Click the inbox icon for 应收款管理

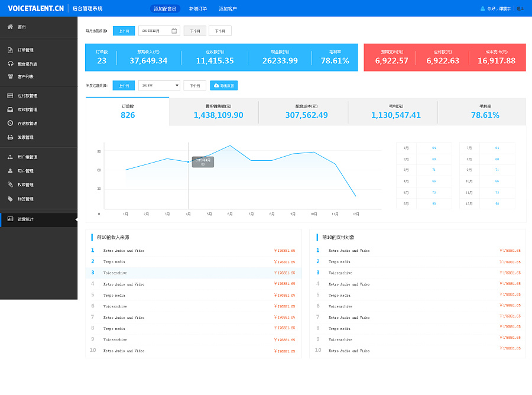[x=10, y=109]
